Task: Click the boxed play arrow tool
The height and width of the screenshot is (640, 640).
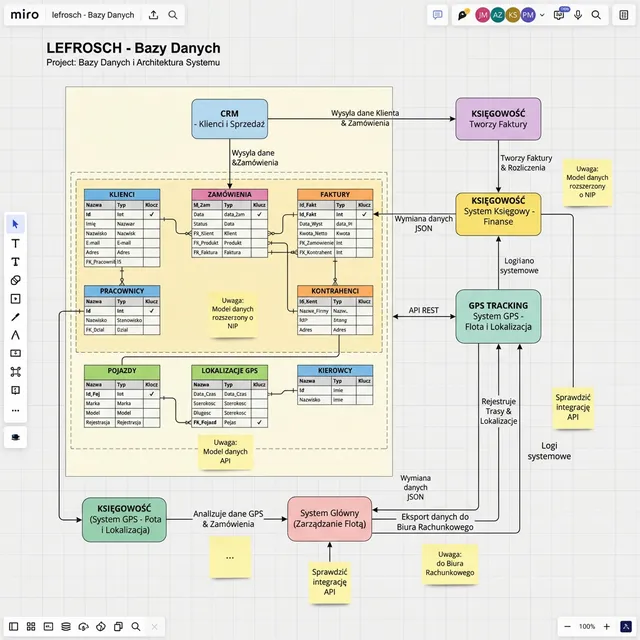Action: [x=16, y=299]
